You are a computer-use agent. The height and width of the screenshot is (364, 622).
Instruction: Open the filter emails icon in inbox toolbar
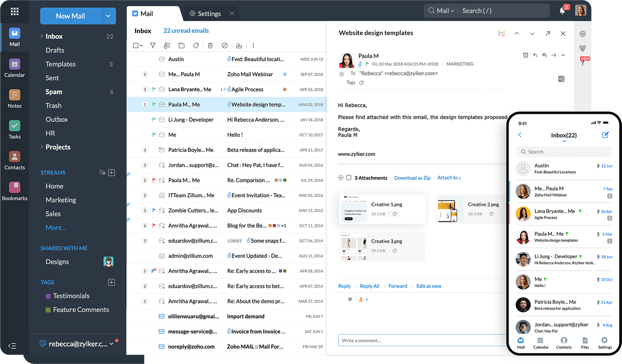point(153,45)
